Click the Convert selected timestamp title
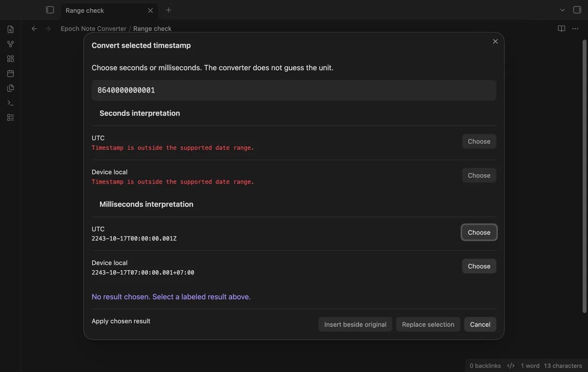 (x=141, y=46)
